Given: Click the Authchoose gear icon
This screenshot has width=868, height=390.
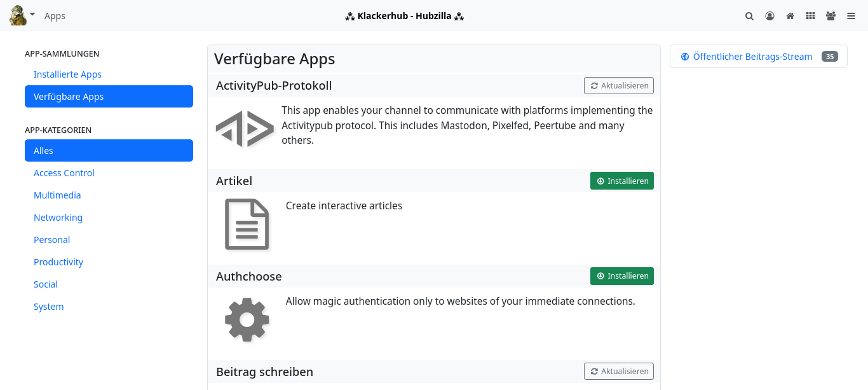Looking at the screenshot, I should (x=247, y=319).
